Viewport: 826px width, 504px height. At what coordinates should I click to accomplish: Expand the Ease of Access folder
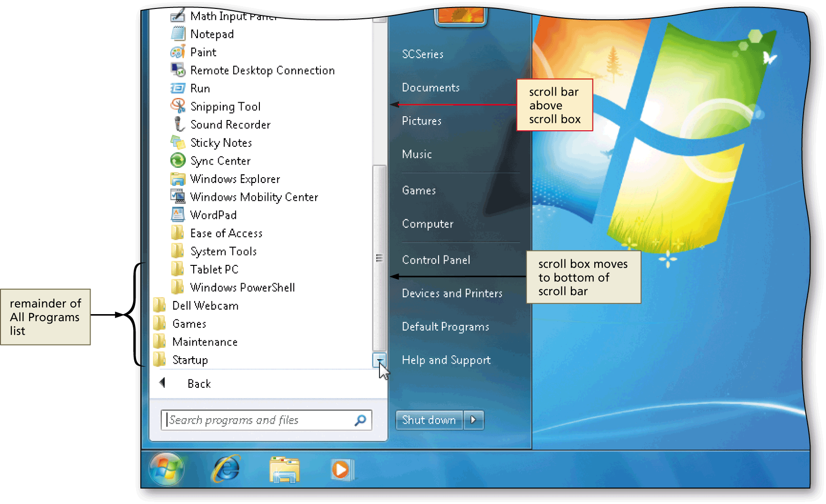[226, 233]
